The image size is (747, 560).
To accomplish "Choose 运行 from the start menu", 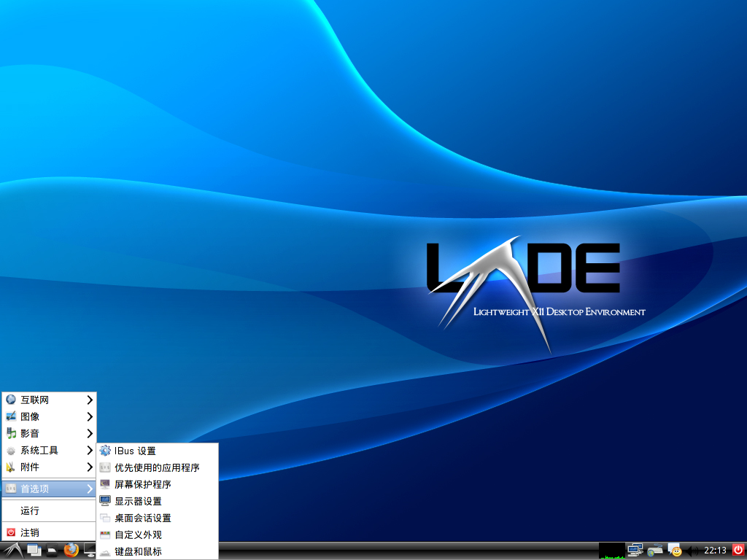I will pyautogui.click(x=49, y=511).
